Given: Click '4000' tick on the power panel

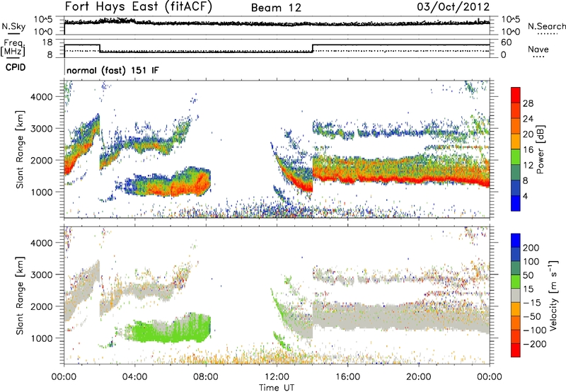Looking at the screenshot, I should point(42,97).
